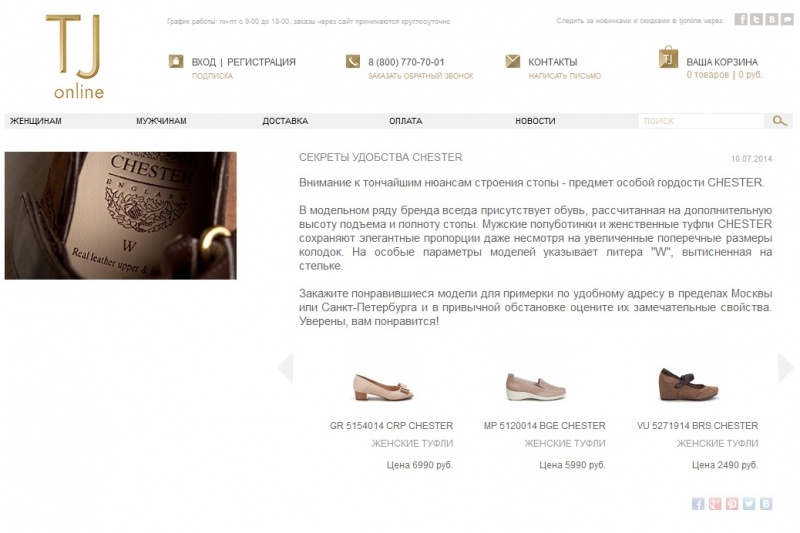Open the ЖЕНЩИНАМ menu item
This screenshot has width=800, height=533.
point(36,121)
